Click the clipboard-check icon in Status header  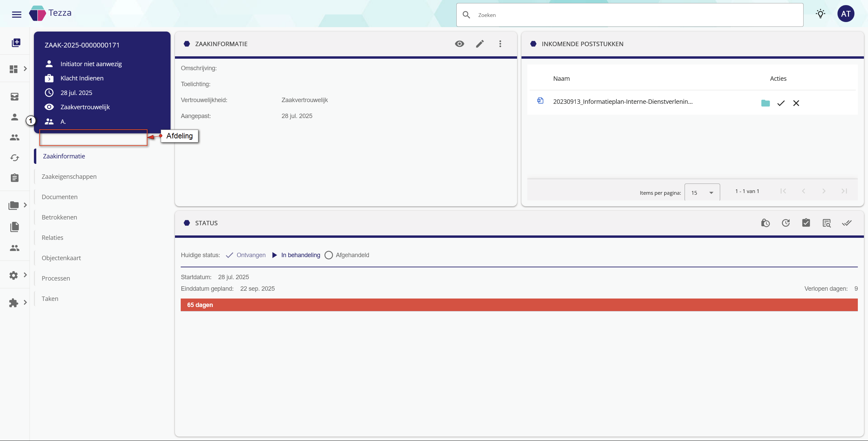coord(806,223)
